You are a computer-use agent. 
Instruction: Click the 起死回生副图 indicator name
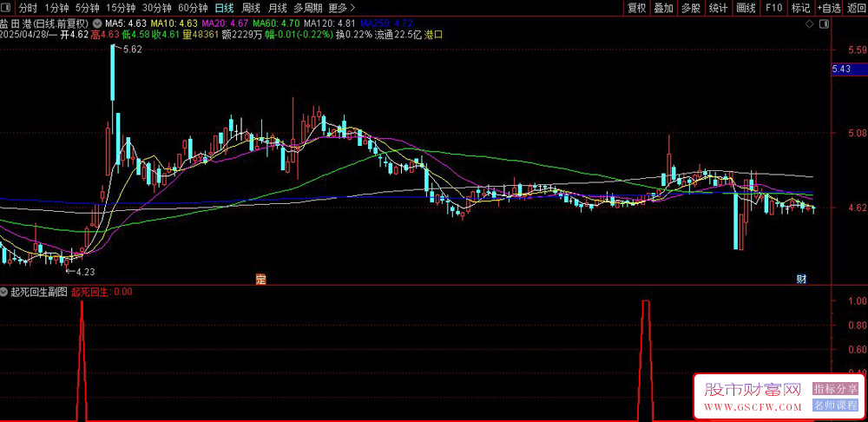point(38,291)
